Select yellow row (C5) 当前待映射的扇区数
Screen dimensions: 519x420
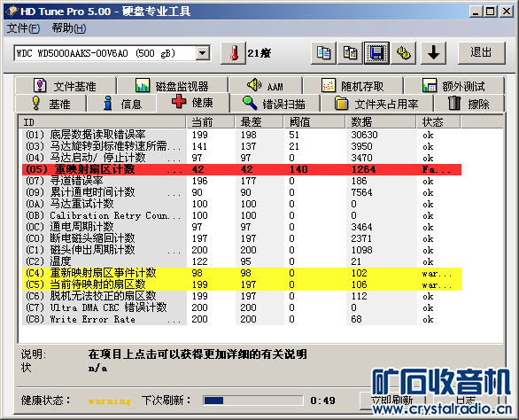242,284
